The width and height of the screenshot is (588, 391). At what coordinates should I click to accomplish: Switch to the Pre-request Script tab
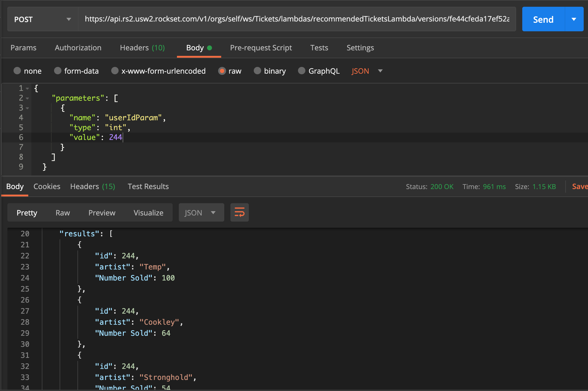[x=261, y=48]
